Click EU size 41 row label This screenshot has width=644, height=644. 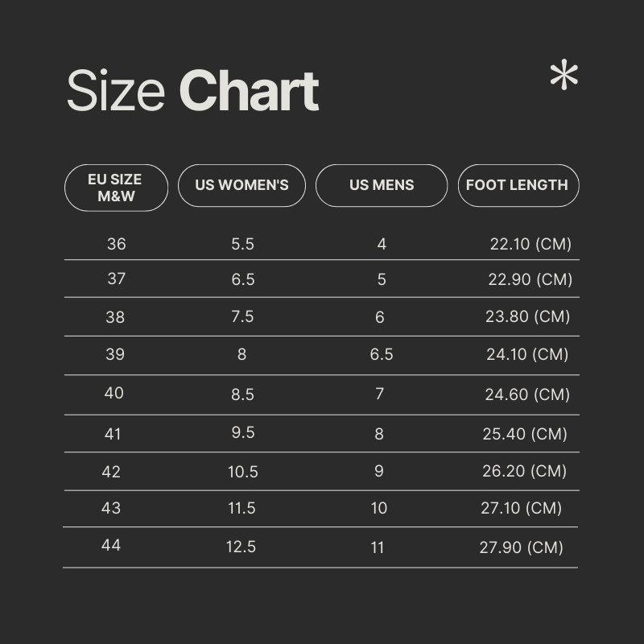click(113, 434)
